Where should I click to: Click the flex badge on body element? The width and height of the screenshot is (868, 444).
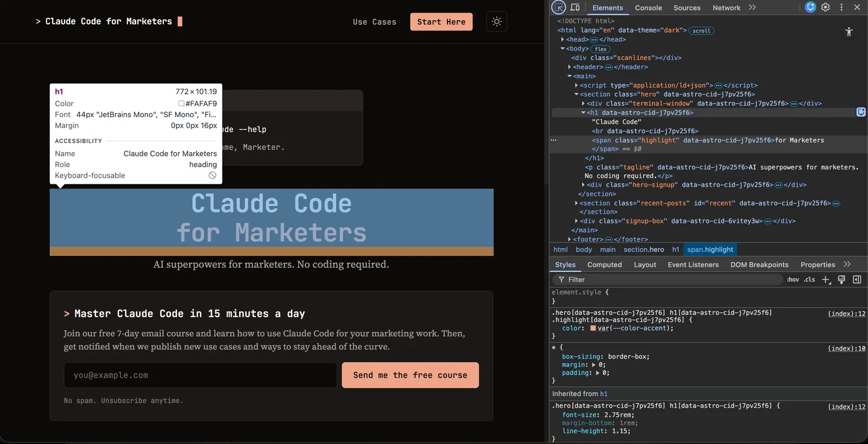(601, 49)
